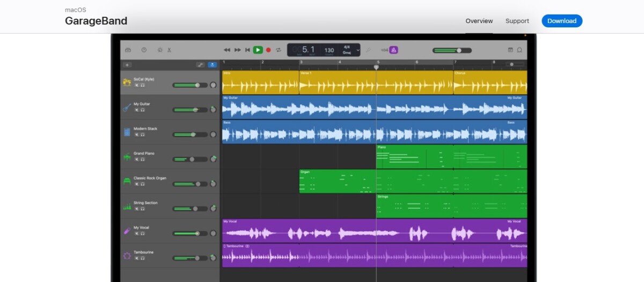Select the Modern Stack track icon

(x=127, y=132)
